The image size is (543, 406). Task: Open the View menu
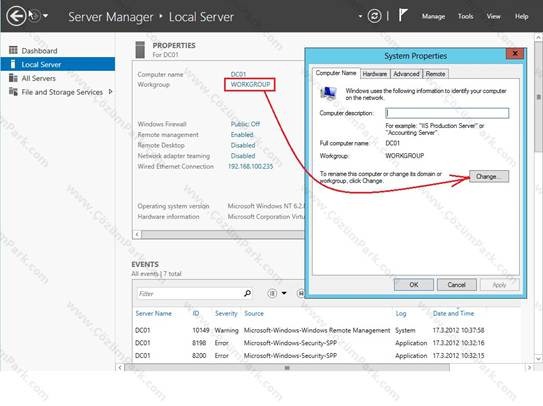[493, 16]
